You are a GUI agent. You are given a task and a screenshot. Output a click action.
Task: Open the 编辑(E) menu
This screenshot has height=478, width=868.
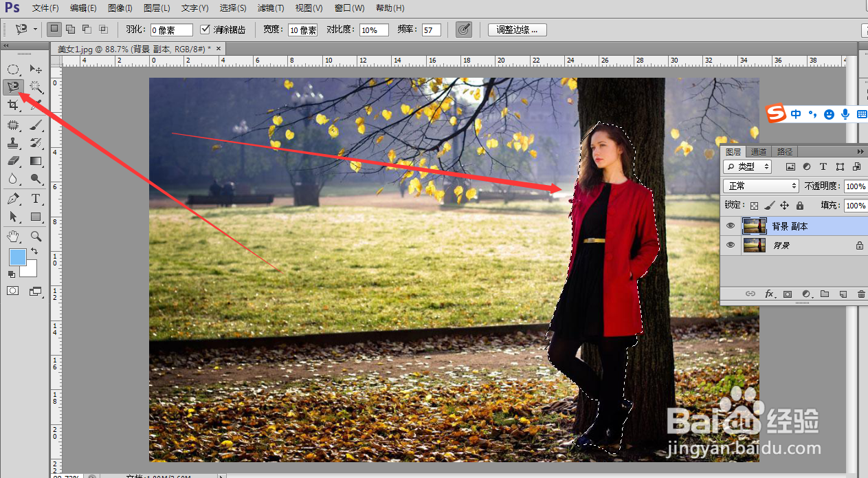click(x=83, y=8)
